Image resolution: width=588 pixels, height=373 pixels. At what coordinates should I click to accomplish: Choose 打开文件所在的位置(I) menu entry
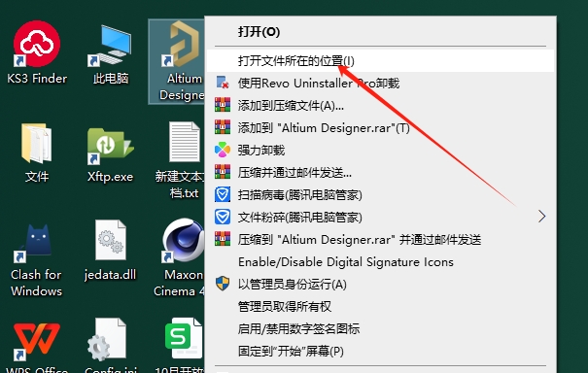coord(380,61)
